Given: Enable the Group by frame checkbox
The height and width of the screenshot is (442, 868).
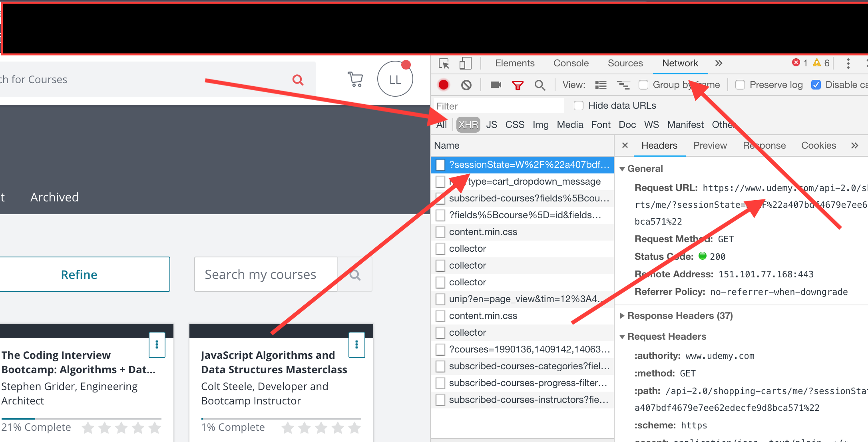Looking at the screenshot, I should [643, 85].
